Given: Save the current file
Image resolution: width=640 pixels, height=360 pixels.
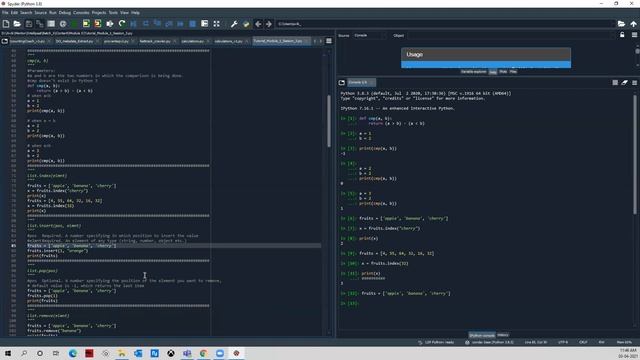Looking at the screenshot, I should tap(29, 24).
